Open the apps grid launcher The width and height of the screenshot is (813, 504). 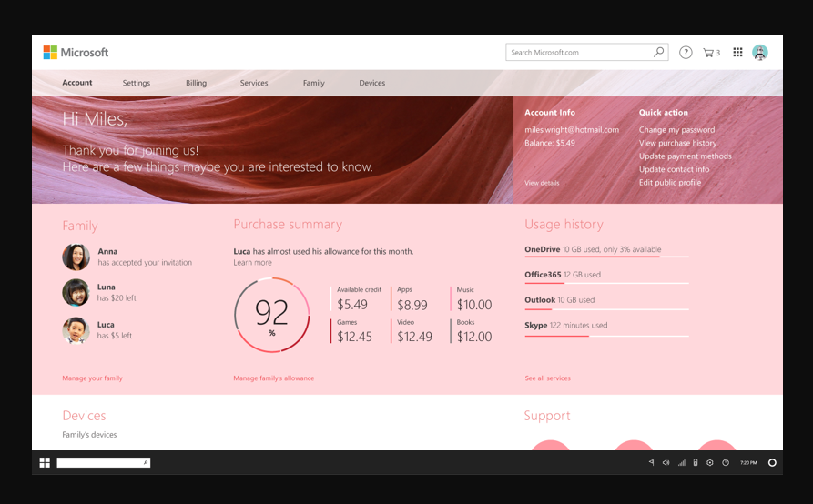coord(737,53)
